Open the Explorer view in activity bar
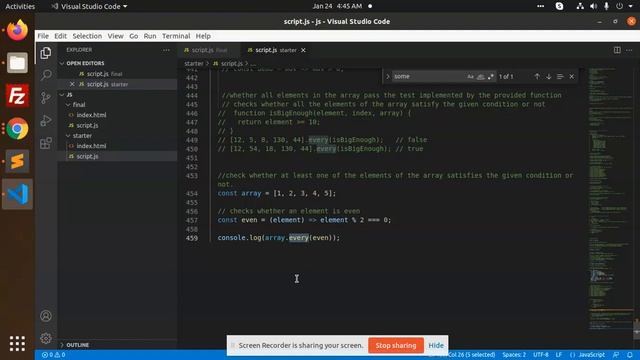This screenshot has height=360, width=640. (x=46, y=53)
